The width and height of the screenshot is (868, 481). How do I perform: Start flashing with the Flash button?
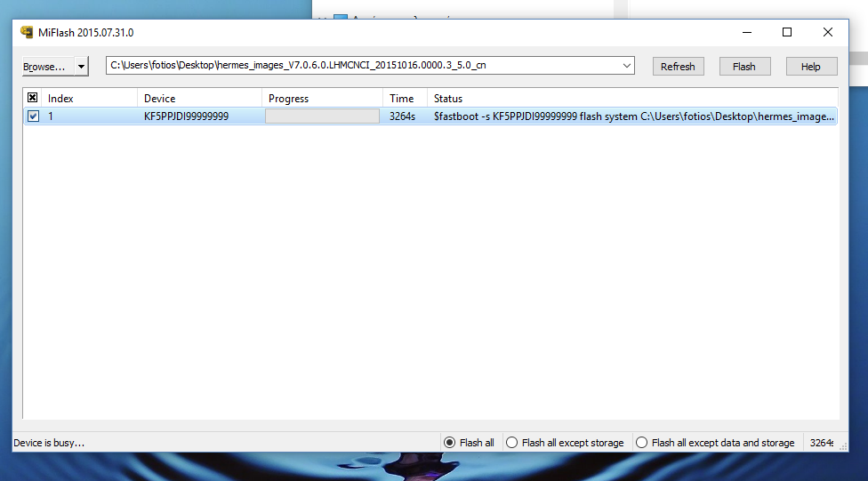coord(744,67)
